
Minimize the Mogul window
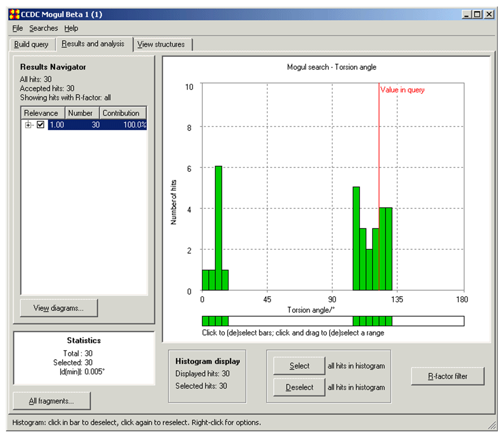tap(466, 14)
